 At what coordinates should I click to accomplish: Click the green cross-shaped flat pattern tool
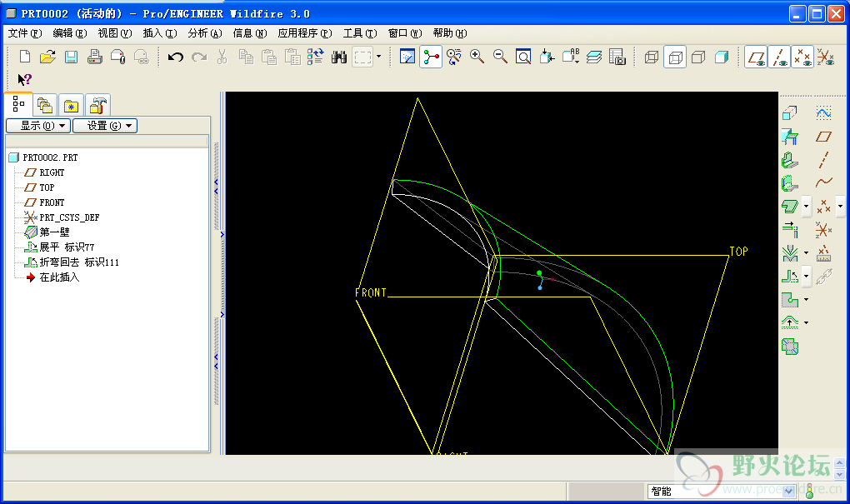[790, 347]
